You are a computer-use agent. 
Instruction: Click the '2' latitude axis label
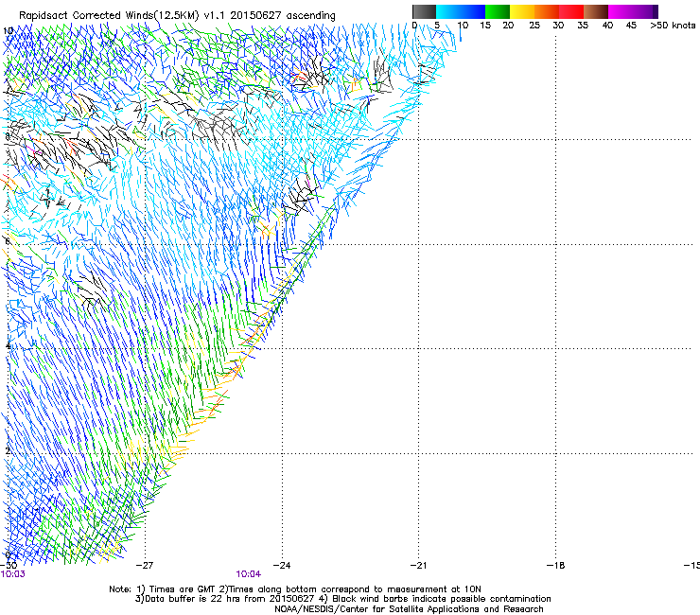point(8,450)
